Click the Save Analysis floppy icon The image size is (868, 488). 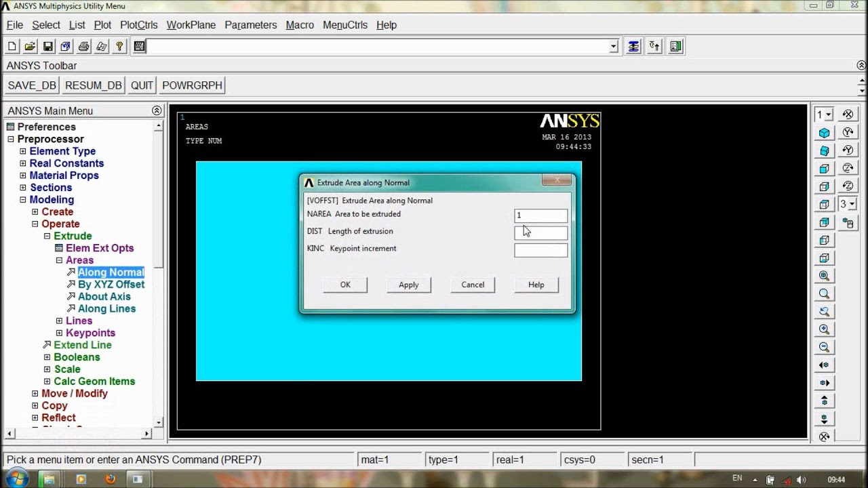pos(48,47)
